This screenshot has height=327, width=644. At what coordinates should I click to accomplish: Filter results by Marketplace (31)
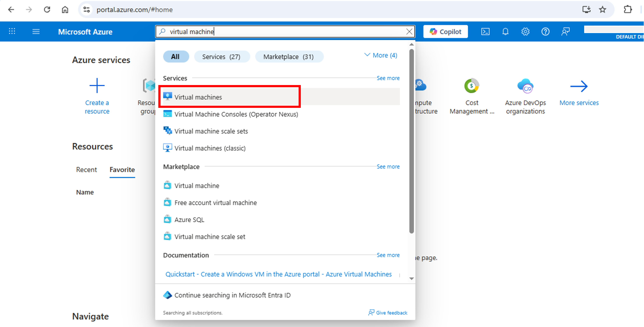tap(289, 56)
